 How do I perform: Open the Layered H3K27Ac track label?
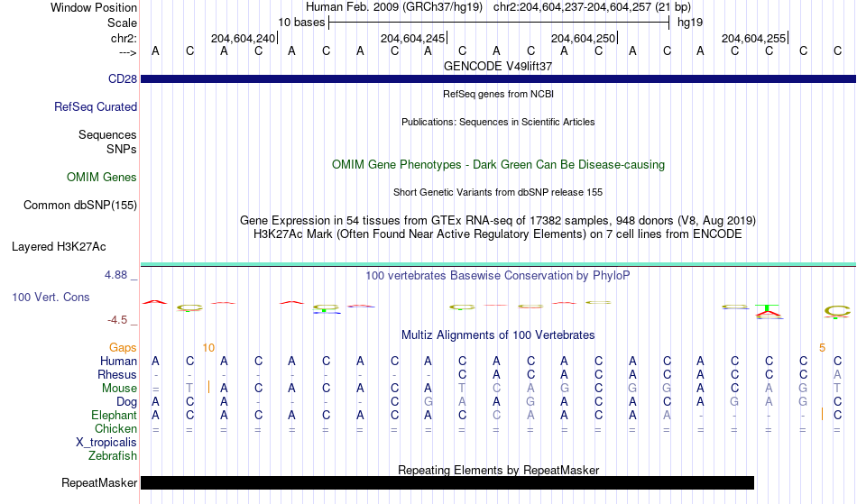pyautogui.click(x=59, y=247)
